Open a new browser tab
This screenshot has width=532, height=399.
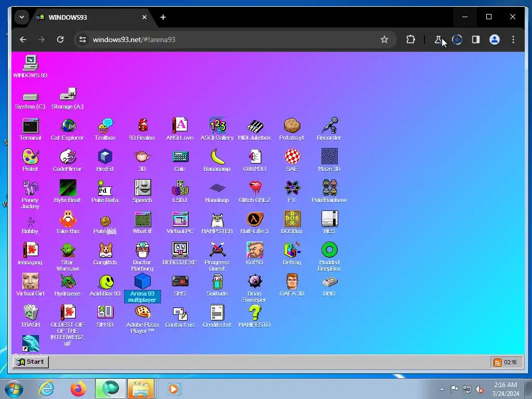click(163, 17)
